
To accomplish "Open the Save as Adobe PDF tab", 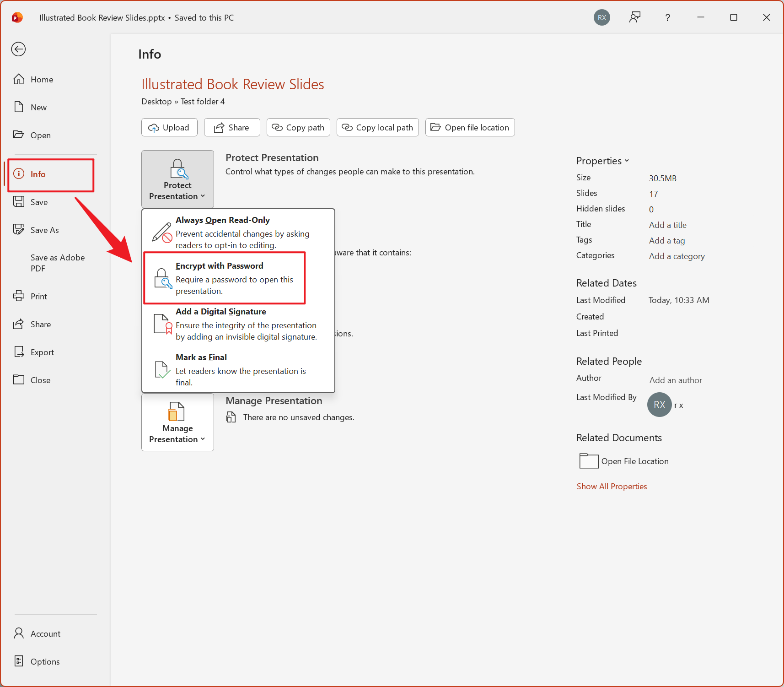I will tap(57, 263).
